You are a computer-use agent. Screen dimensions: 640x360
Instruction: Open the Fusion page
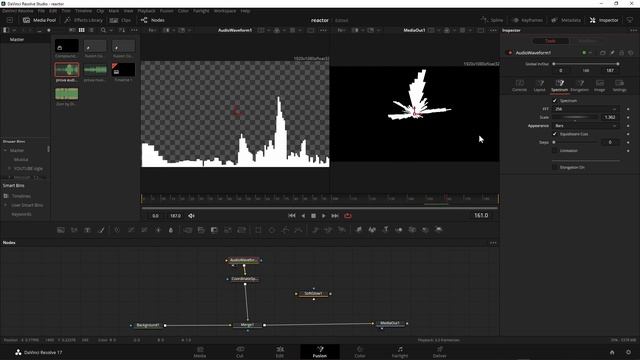point(320,351)
